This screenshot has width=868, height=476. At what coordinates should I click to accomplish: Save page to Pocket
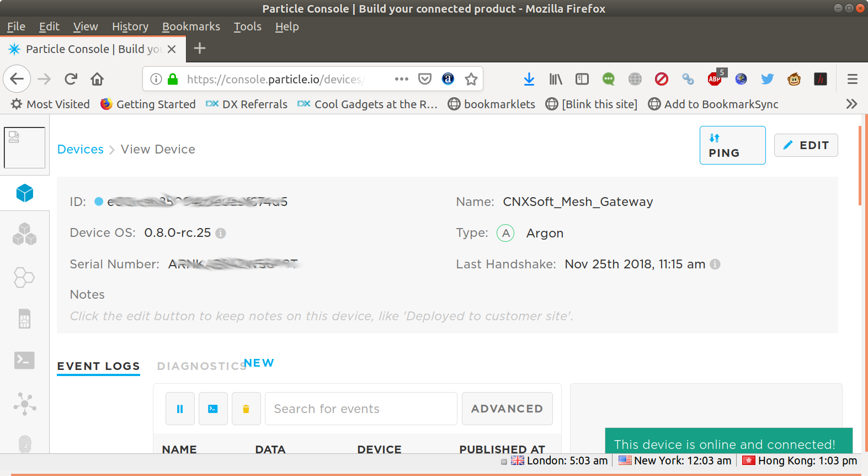pos(424,79)
